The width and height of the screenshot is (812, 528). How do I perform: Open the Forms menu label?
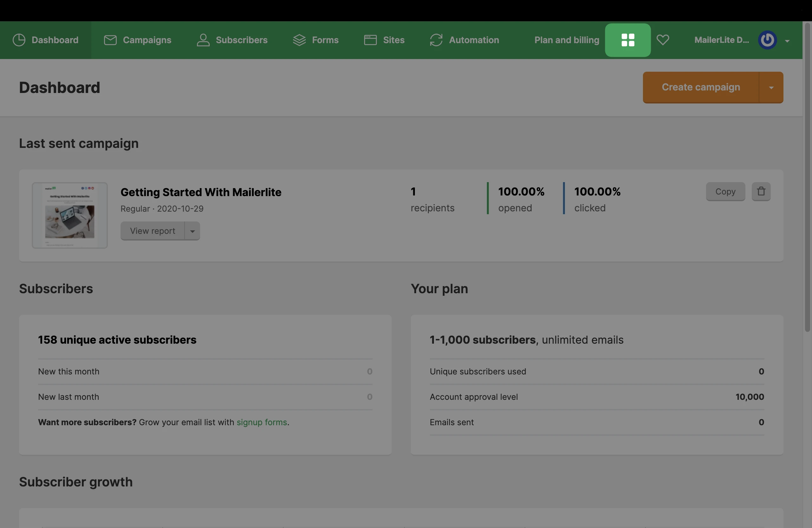tap(325, 40)
